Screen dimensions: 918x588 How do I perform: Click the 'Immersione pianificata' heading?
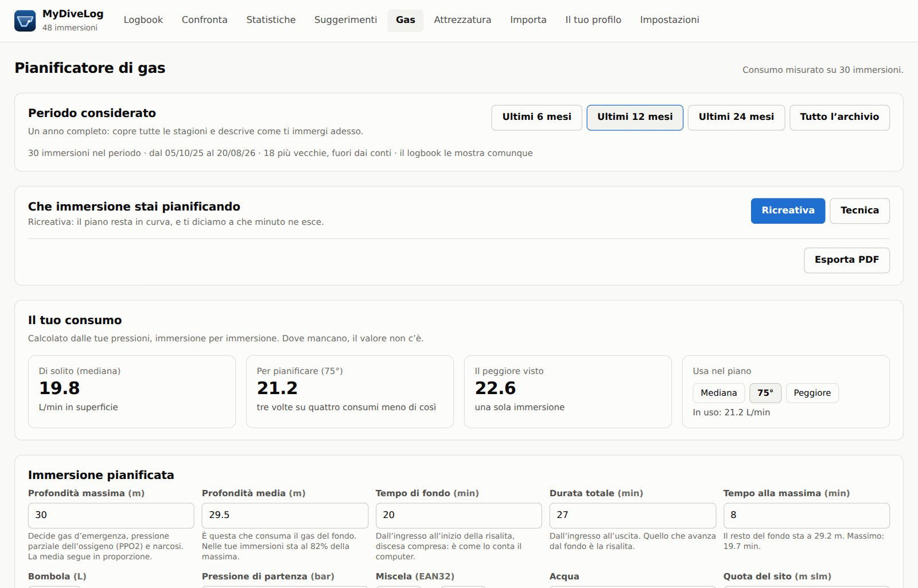(x=101, y=475)
